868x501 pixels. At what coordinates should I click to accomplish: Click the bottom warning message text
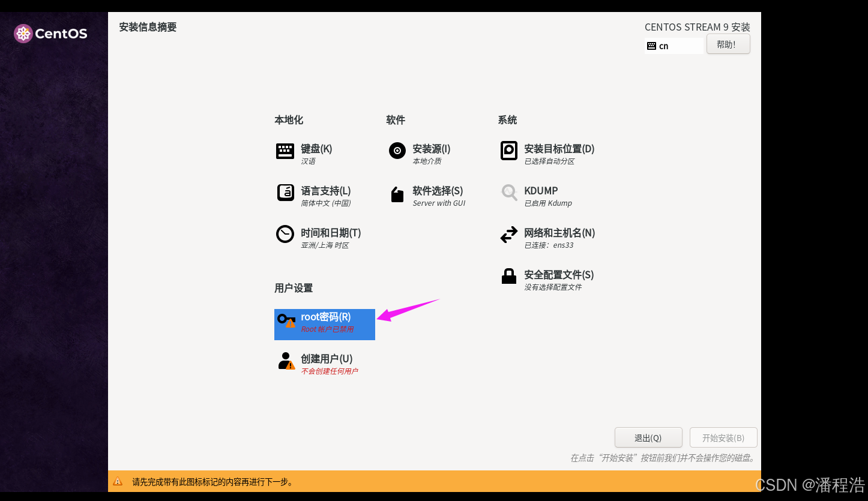click(x=212, y=482)
